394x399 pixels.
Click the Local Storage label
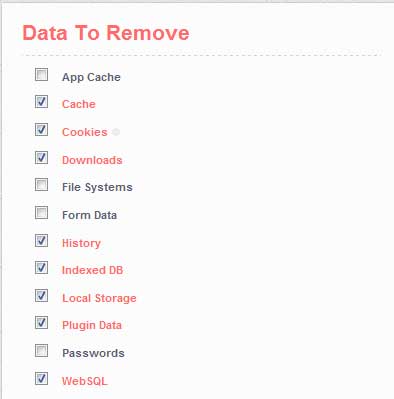99,298
